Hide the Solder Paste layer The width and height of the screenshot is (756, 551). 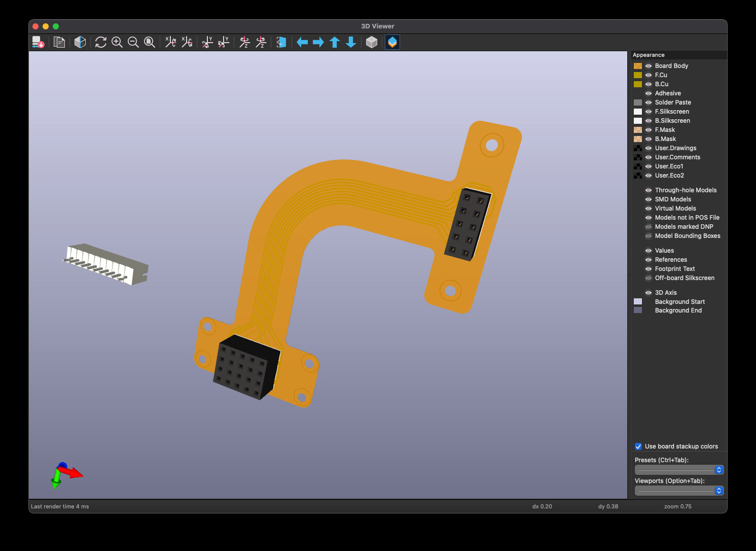click(649, 102)
